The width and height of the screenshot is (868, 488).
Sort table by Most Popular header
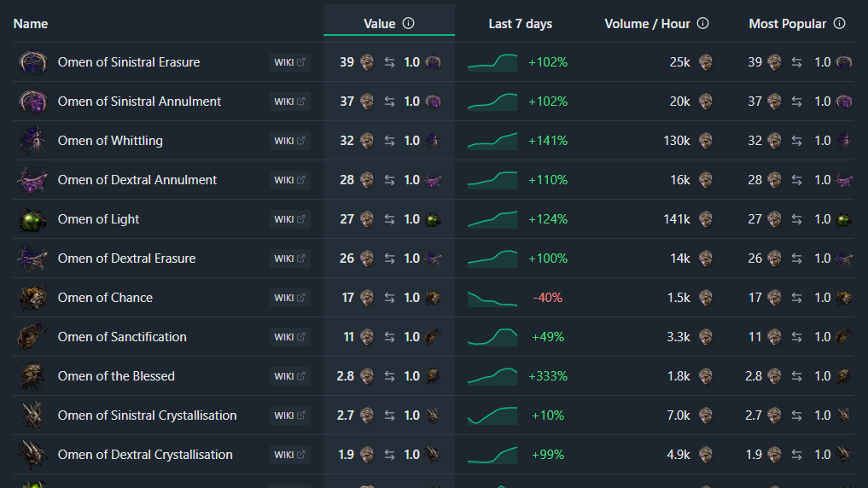click(787, 24)
